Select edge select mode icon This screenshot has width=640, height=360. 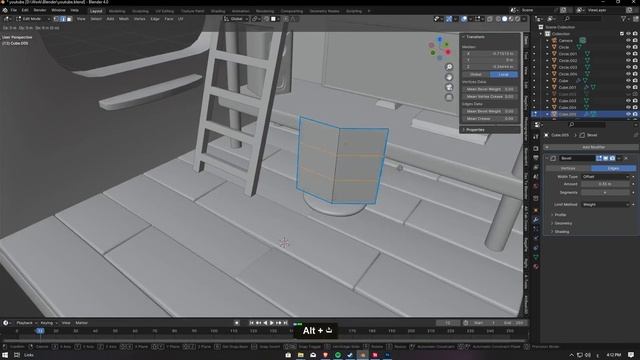coord(63,19)
